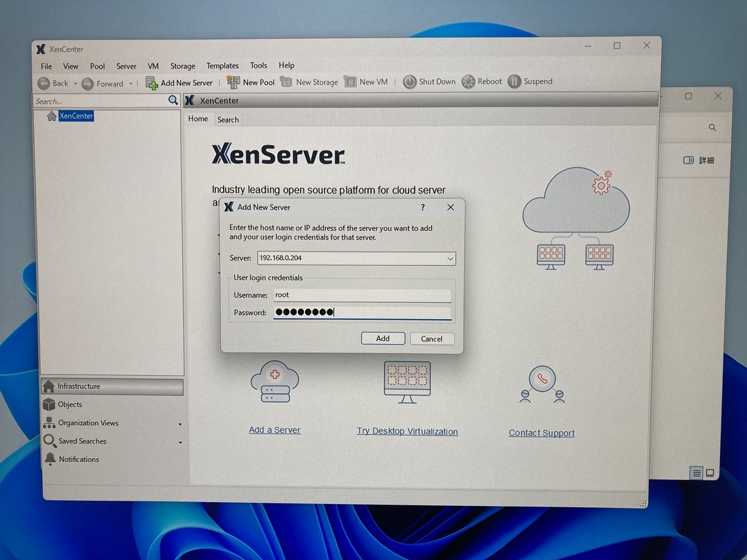Open the VM menu
The height and width of the screenshot is (560, 747).
(x=153, y=66)
